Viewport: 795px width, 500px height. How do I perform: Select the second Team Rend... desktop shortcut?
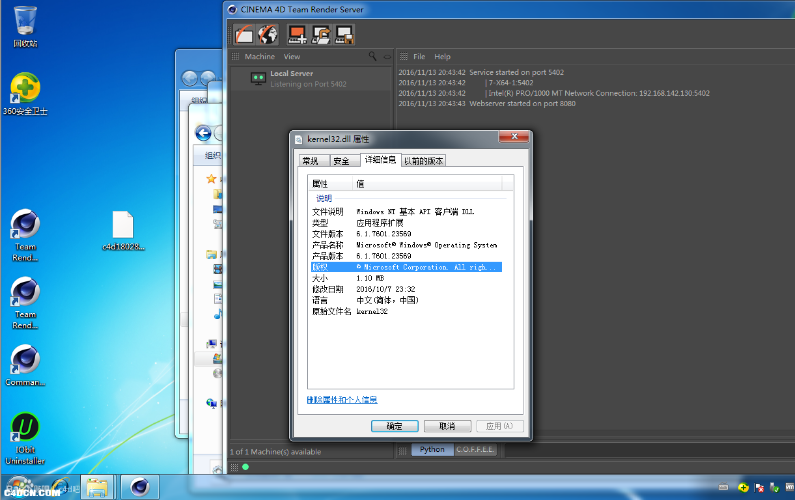25,303
